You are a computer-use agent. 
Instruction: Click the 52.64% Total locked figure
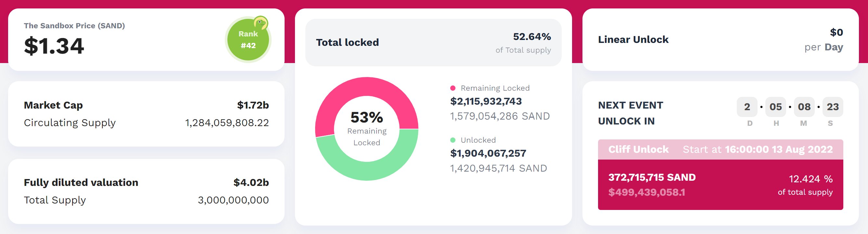pyautogui.click(x=532, y=36)
